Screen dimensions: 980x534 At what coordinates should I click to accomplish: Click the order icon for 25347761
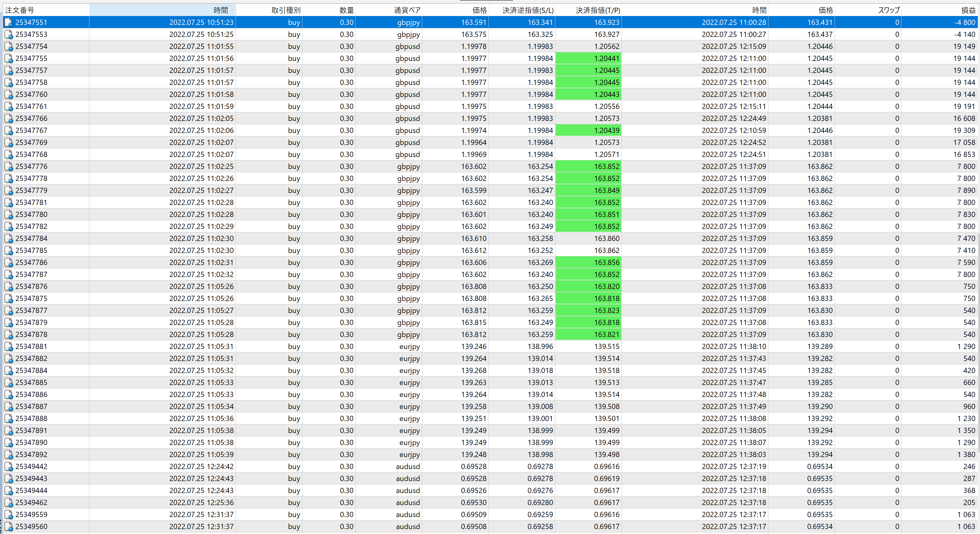coord(8,106)
